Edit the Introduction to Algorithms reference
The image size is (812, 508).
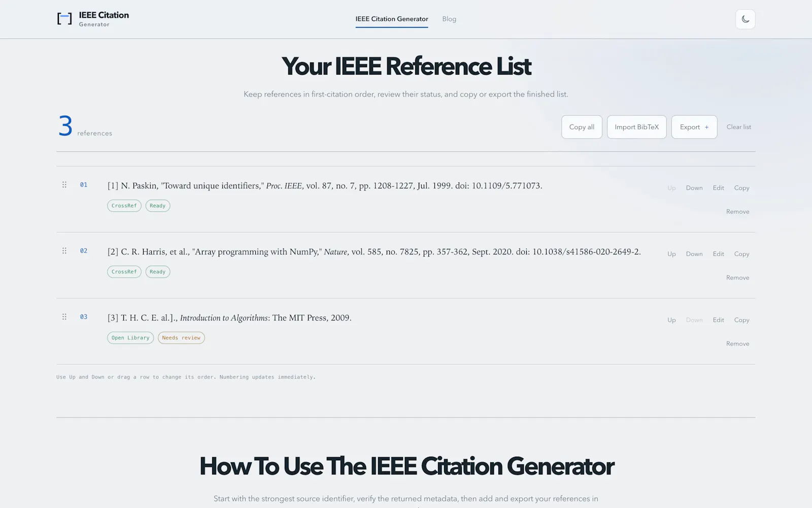point(718,320)
